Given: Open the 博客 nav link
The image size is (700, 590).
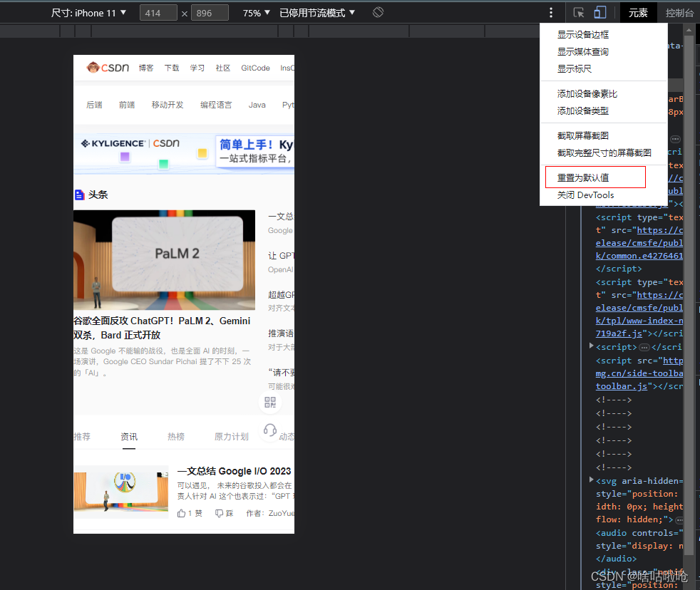Looking at the screenshot, I should click(x=146, y=68).
